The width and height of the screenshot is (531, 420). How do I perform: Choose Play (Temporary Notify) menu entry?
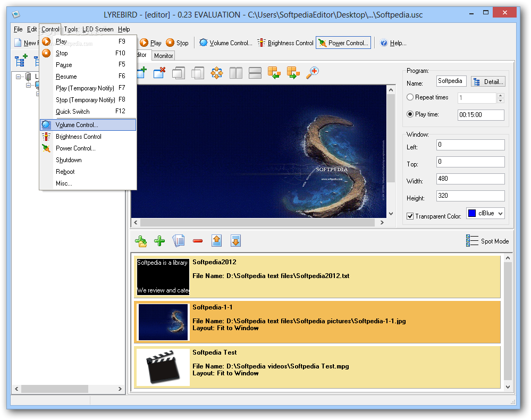(88, 88)
